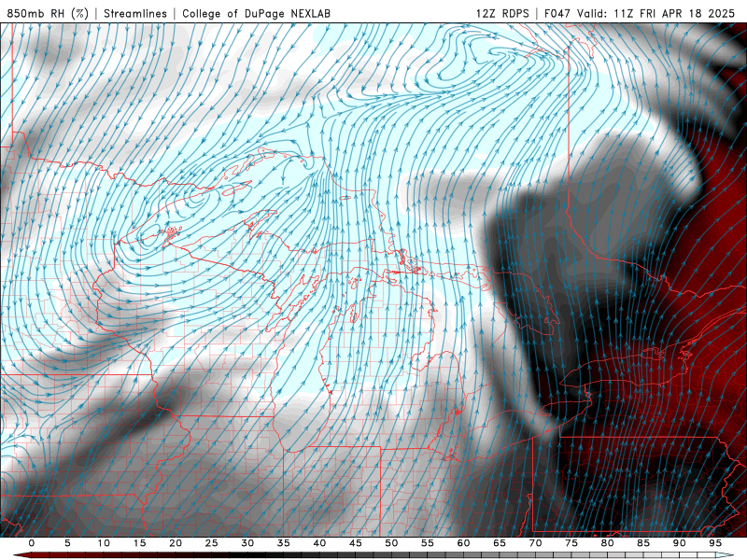Click the 40 label on the color scale
Viewport: 747px width, 560px height.
[319, 543]
